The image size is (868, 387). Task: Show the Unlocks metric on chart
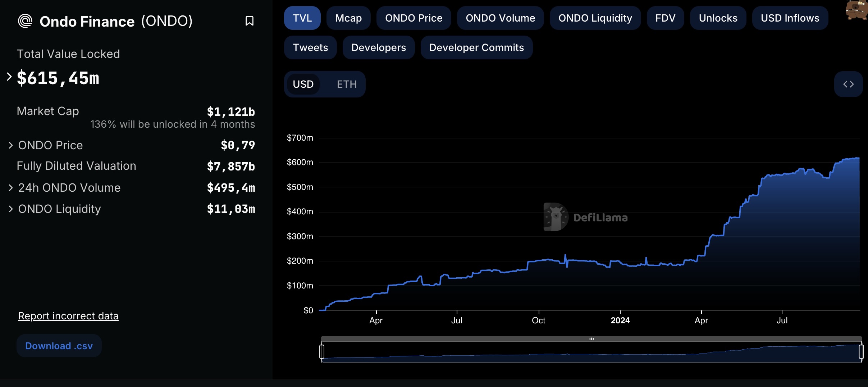click(x=718, y=18)
